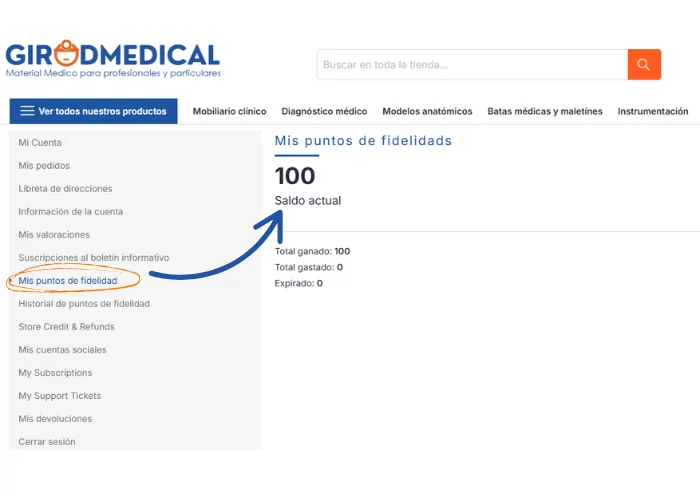
Task: View Información de la cuenta
Action: coord(70,212)
